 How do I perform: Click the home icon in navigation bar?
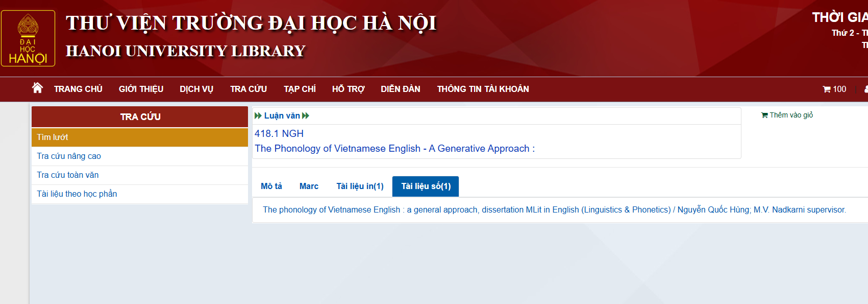tap(37, 88)
